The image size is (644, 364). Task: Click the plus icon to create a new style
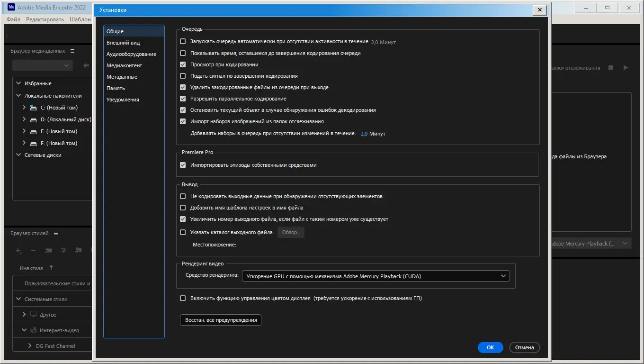pos(18,250)
